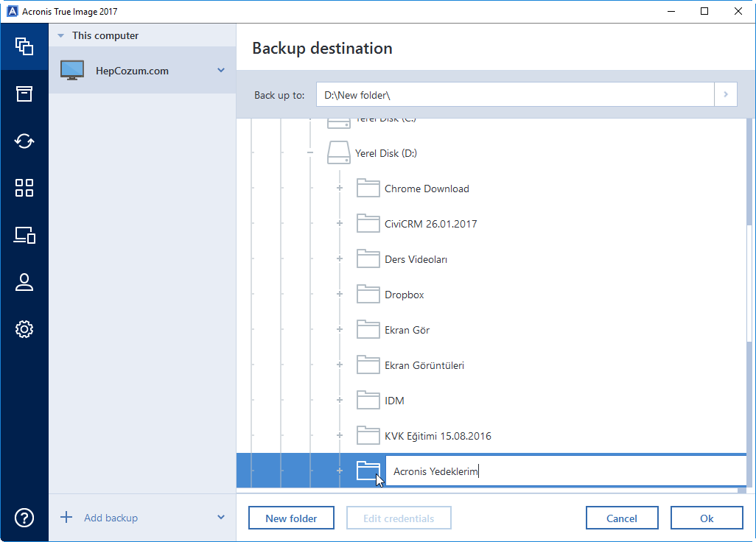Confirm destination with the Ok button
The image size is (756, 542).
click(707, 518)
